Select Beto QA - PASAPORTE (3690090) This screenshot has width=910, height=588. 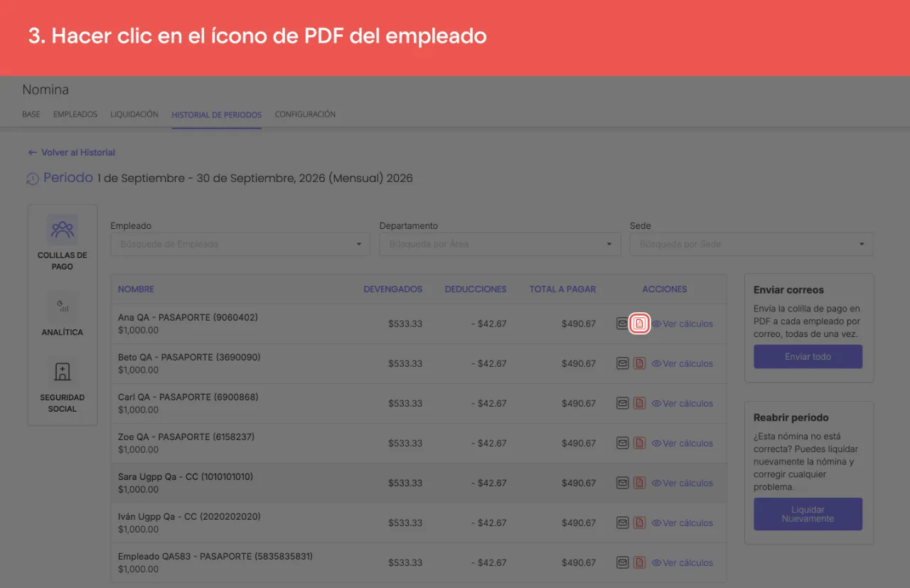coord(189,357)
